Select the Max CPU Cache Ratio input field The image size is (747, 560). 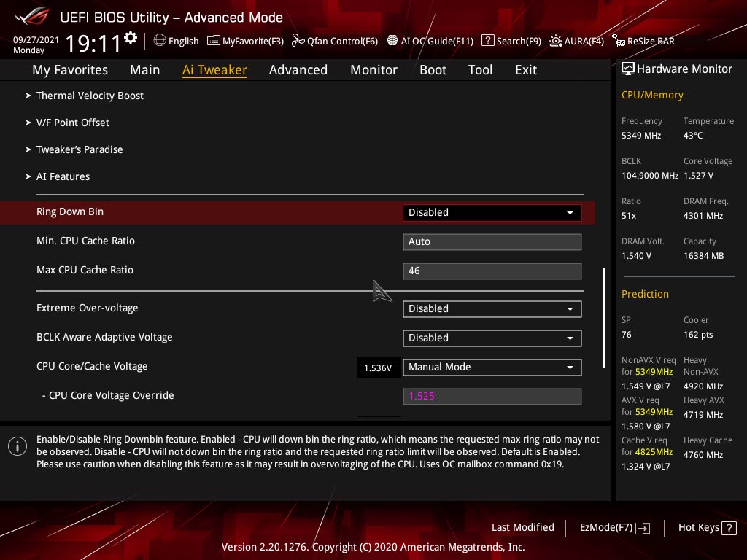click(492, 271)
